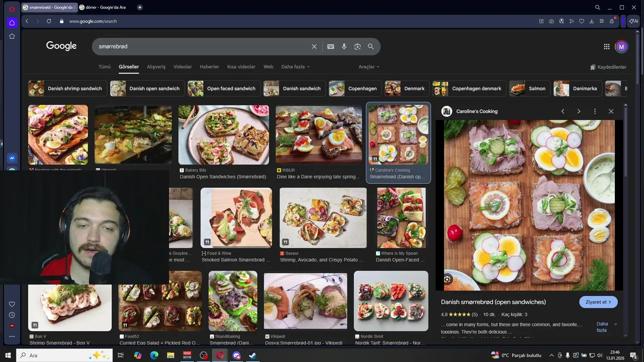Image resolution: width=644 pixels, height=362 pixels.
Task: Expand the 'Daha fazla' search filters dropdown
Action: pos(295,67)
